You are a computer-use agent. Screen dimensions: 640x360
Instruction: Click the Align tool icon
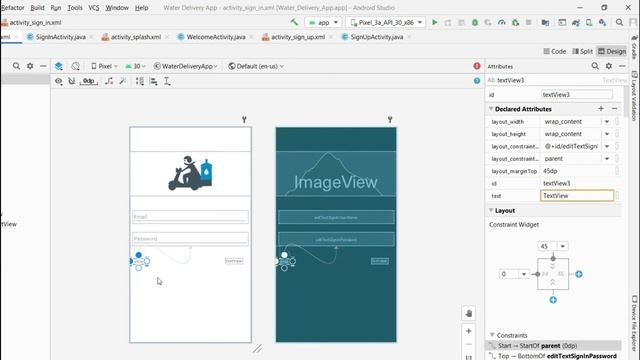(x=153, y=81)
